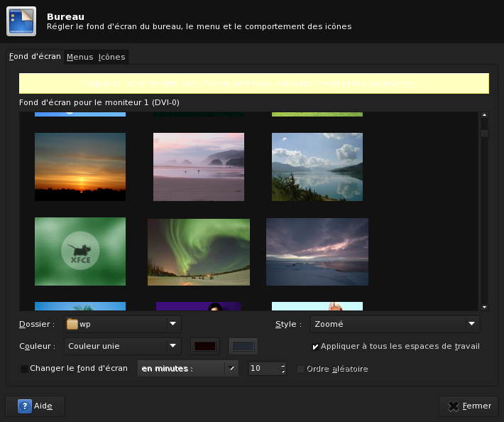504x422 pixels.
Task: Click the minutes value spin field
Action: tap(263, 369)
